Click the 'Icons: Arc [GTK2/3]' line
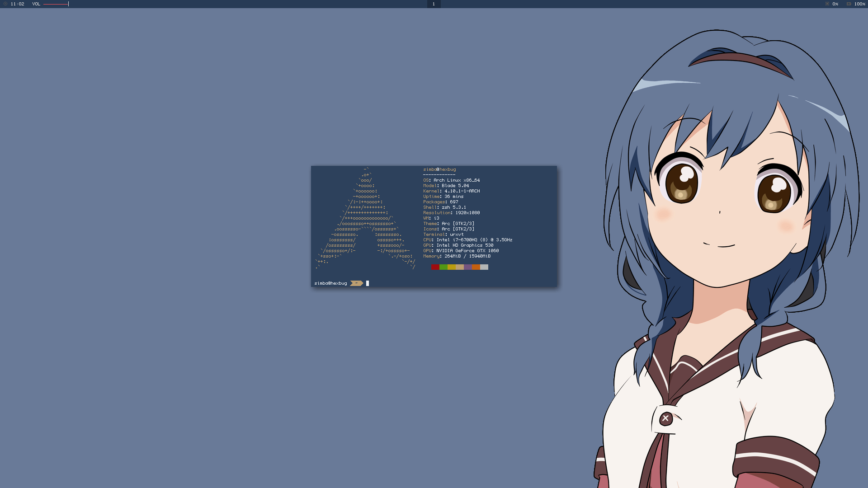Image resolution: width=868 pixels, height=488 pixels. click(449, 229)
